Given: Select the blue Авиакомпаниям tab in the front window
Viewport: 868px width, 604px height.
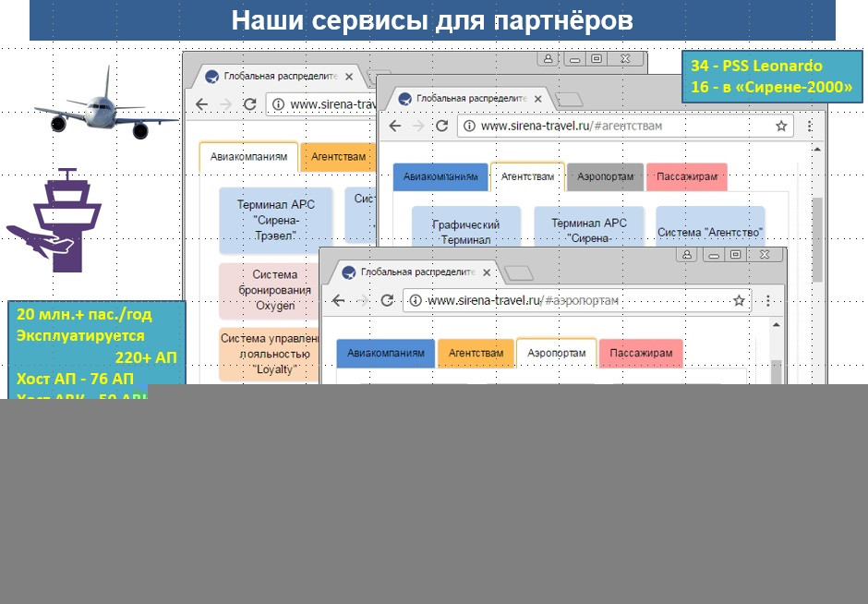Looking at the screenshot, I should [386, 353].
